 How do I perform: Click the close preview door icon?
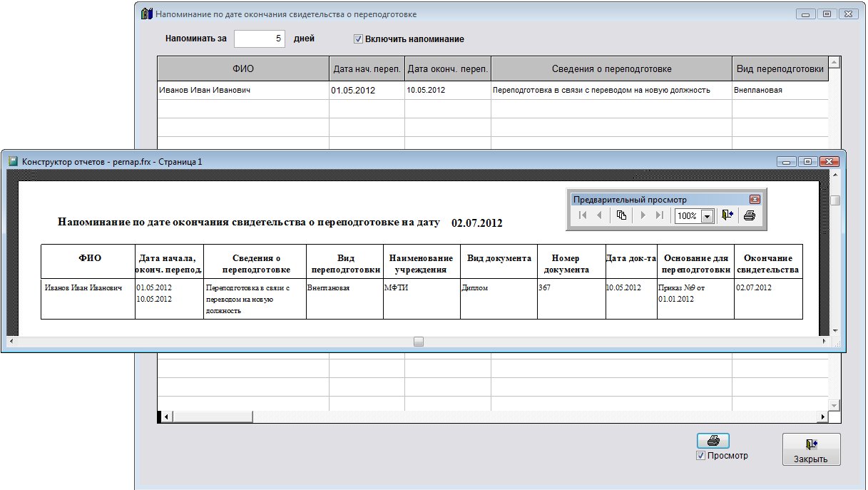[727, 215]
